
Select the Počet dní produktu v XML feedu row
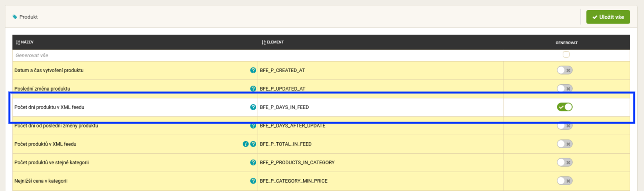321,107
